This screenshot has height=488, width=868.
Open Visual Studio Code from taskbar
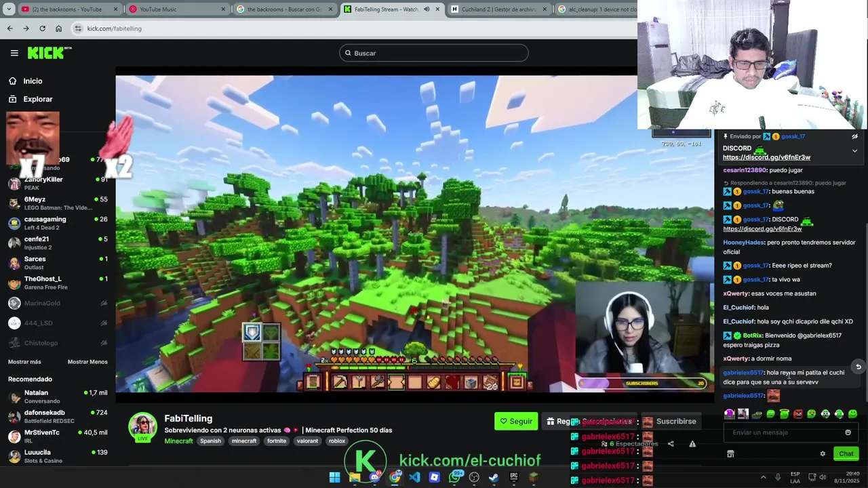pos(414,477)
